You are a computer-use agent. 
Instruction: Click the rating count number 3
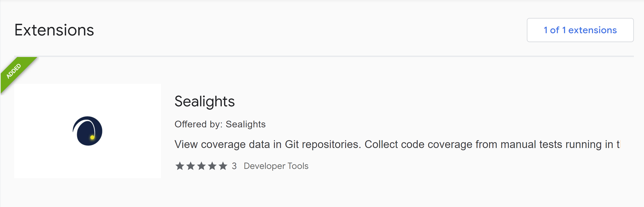click(234, 166)
